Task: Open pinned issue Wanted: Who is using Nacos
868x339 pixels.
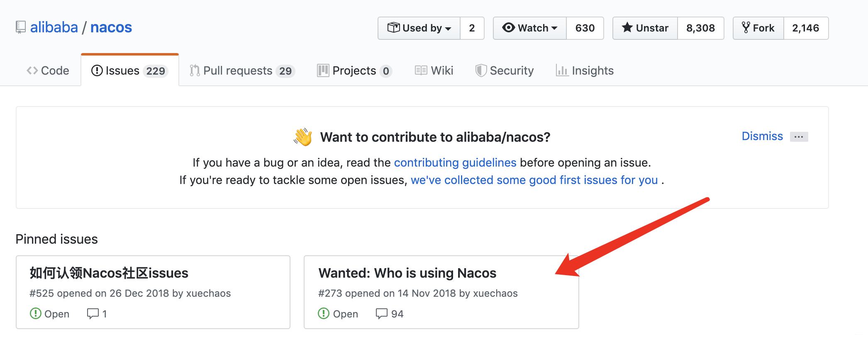Action: coord(407,273)
